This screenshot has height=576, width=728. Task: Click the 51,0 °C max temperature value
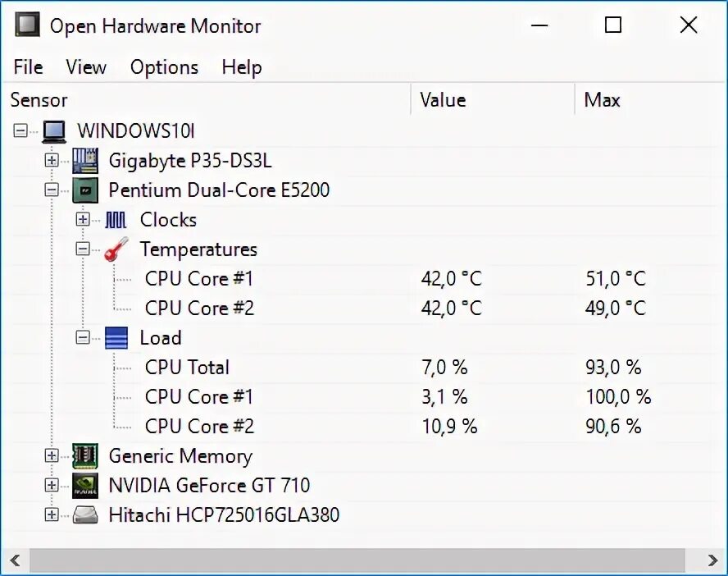(x=615, y=279)
